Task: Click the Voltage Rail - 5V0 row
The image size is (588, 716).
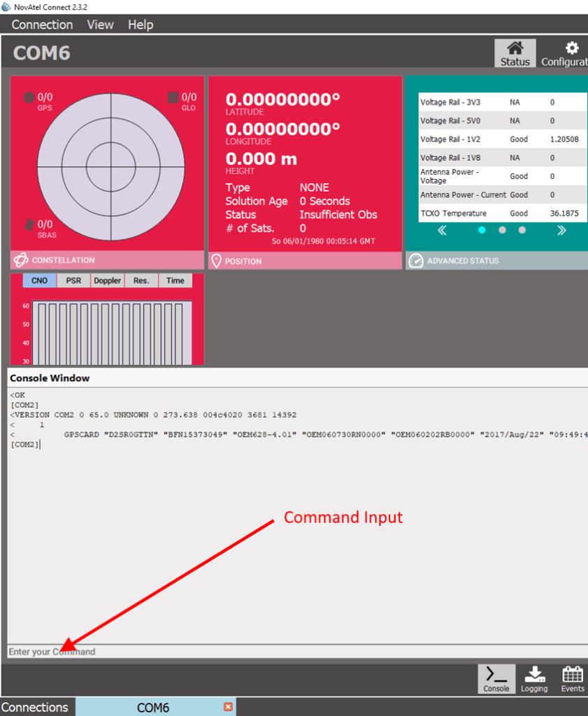Action: (503, 120)
